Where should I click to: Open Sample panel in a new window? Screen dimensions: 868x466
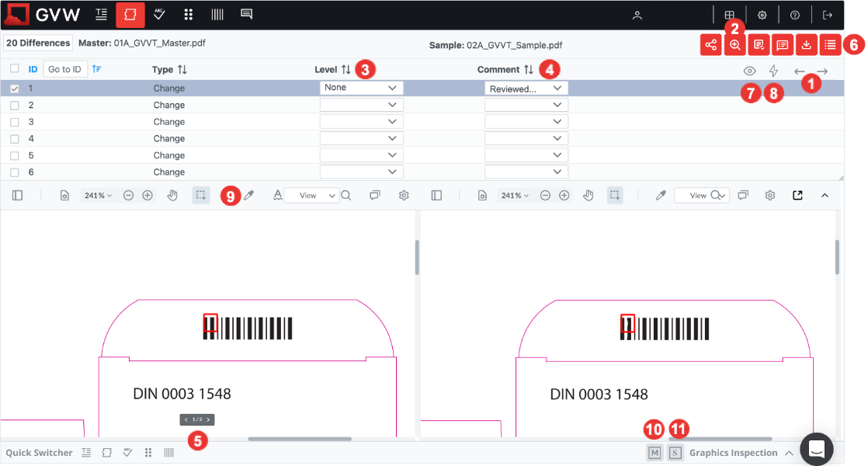(x=797, y=196)
